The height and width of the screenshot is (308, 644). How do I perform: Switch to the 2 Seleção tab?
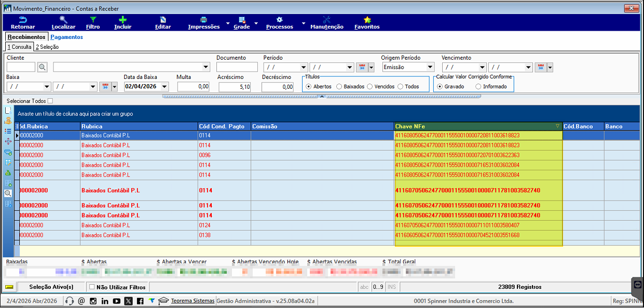[x=47, y=47]
